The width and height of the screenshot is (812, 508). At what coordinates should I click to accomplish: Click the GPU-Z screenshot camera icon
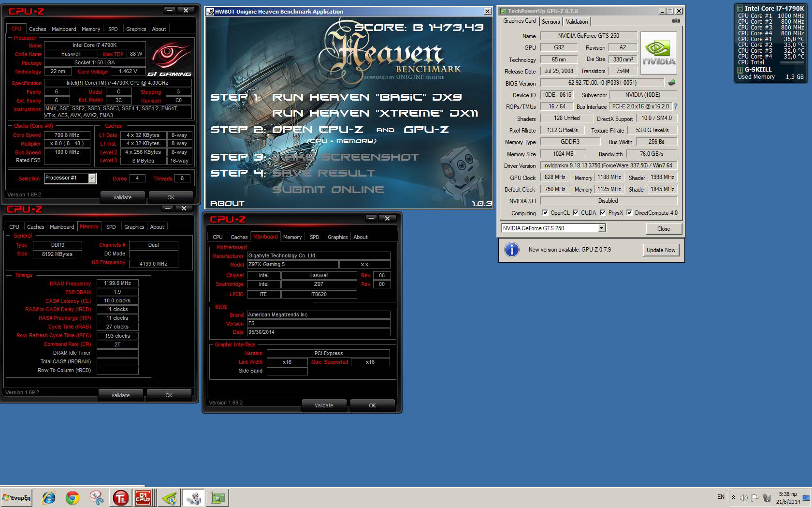coord(676,21)
